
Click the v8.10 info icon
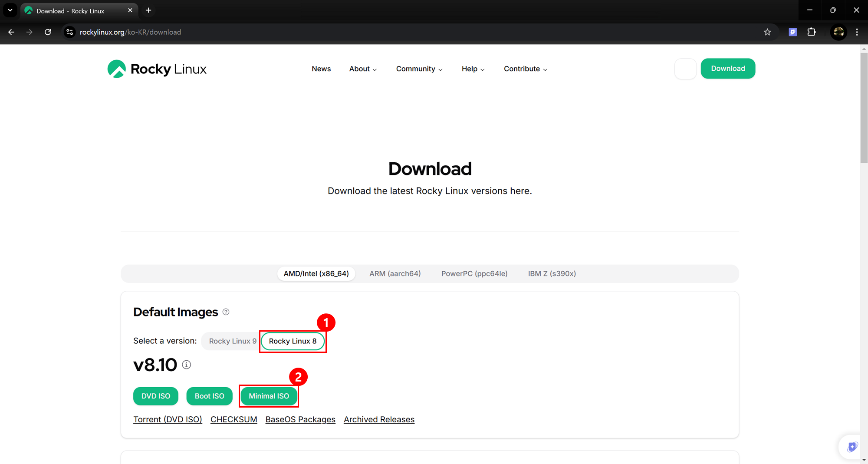(x=186, y=365)
